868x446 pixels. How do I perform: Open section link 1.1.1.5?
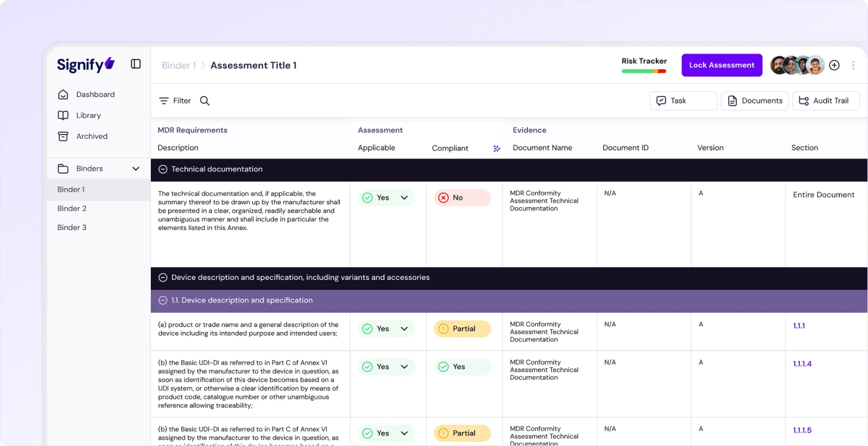(x=802, y=430)
